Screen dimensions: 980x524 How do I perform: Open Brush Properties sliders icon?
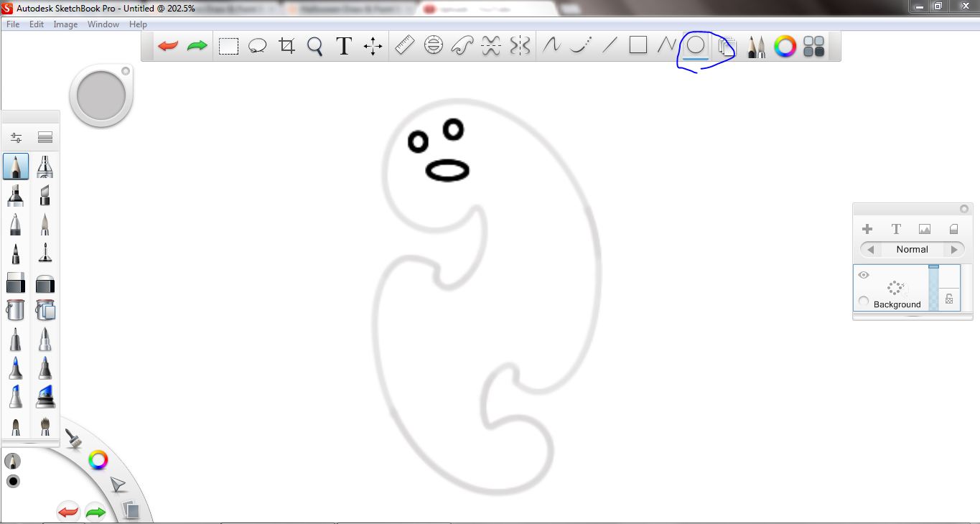pyautogui.click(x=16, y=138)
